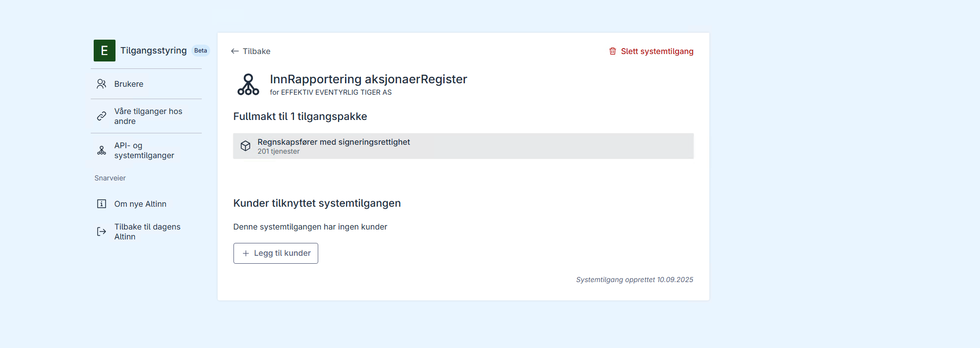This screenshot has height=348, width=980.
Task: Click the package box icon in tilgangspakke row
Action: point(245,146)
